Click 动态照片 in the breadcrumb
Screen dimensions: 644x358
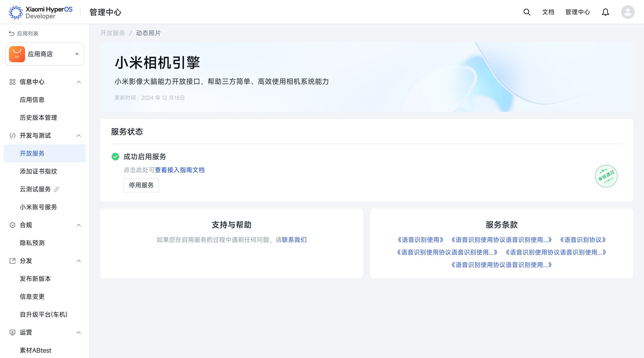pyautogui.click(x=148, y=33)
